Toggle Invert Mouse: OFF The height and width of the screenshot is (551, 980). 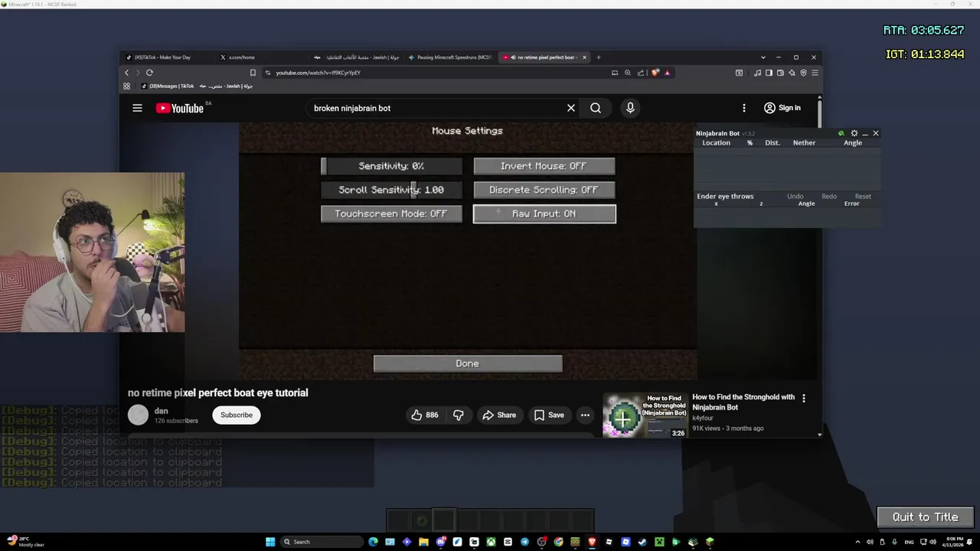544,166
